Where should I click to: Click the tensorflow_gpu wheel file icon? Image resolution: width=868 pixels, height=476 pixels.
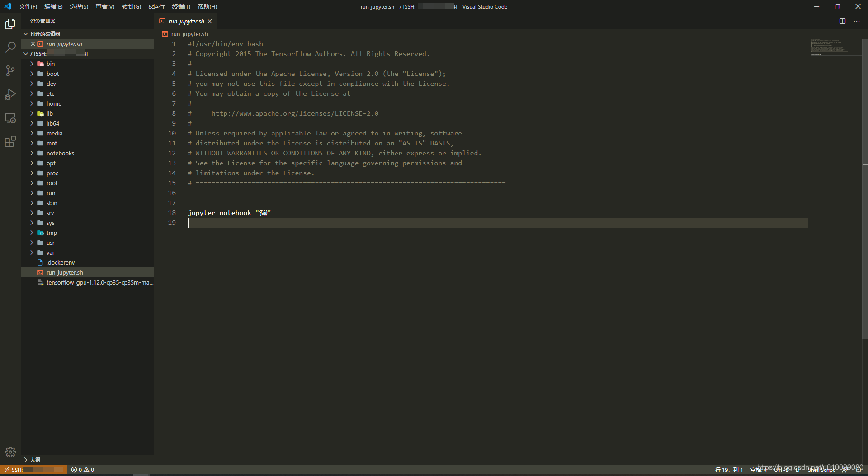(40, 282)
